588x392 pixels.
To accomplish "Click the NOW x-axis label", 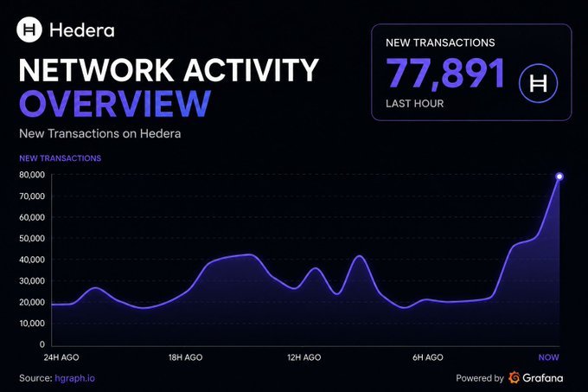I will tap(548, 357).
